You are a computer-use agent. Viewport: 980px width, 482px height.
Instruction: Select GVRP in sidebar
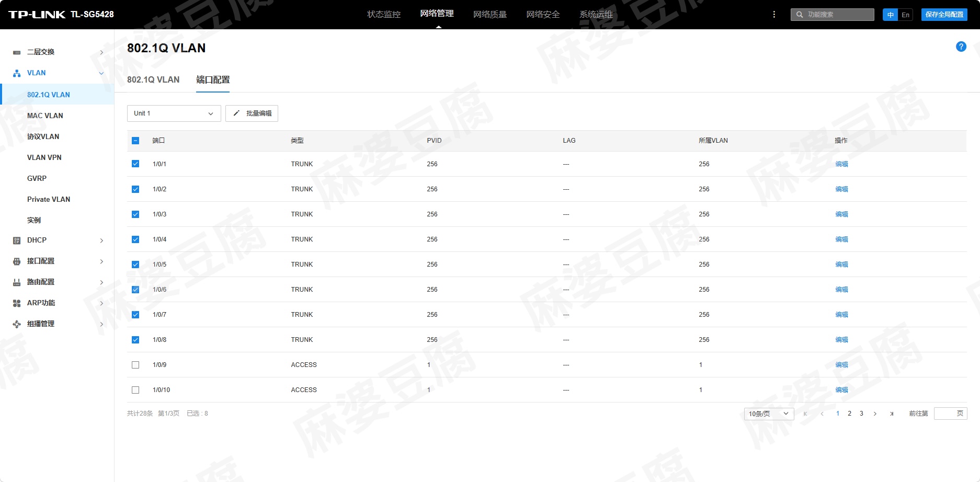point(37,178)
